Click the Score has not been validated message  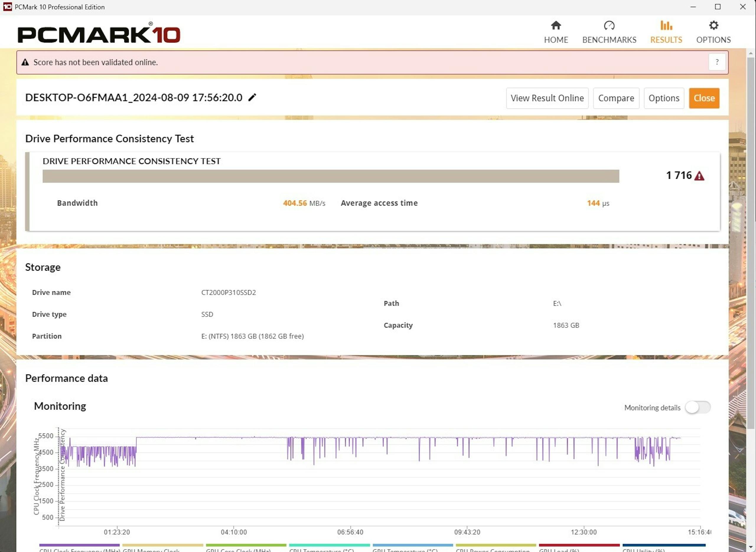tap(95, 62)
